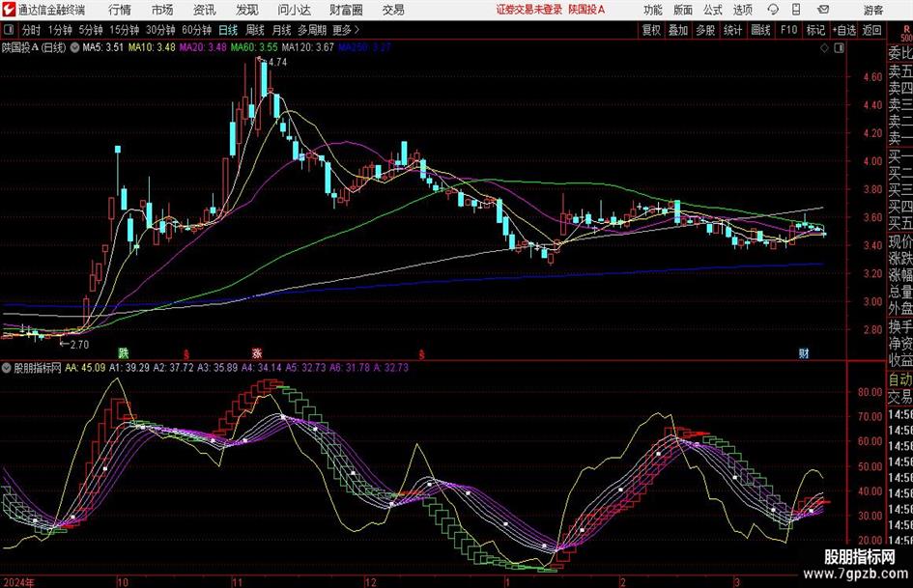Add stock with +自选 button
Image resolution: width=913 pixels, height=588 pixels.
pyautogui.click(x=844, y=30)
